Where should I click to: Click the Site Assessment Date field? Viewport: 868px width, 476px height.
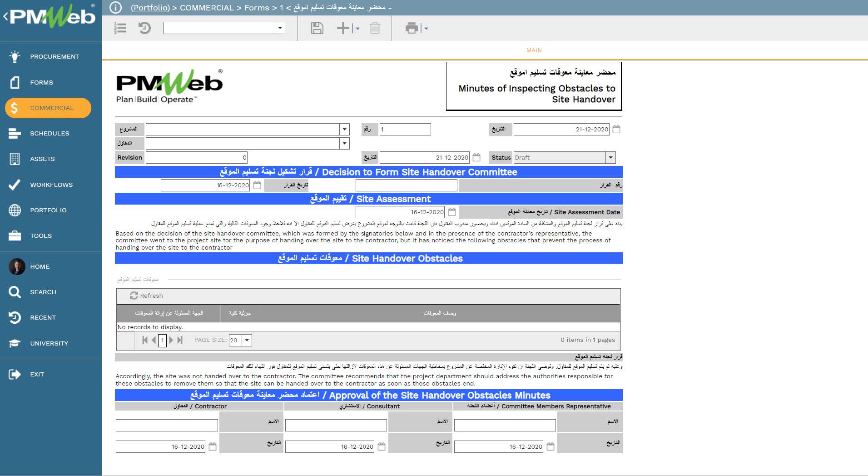[401, 212]
